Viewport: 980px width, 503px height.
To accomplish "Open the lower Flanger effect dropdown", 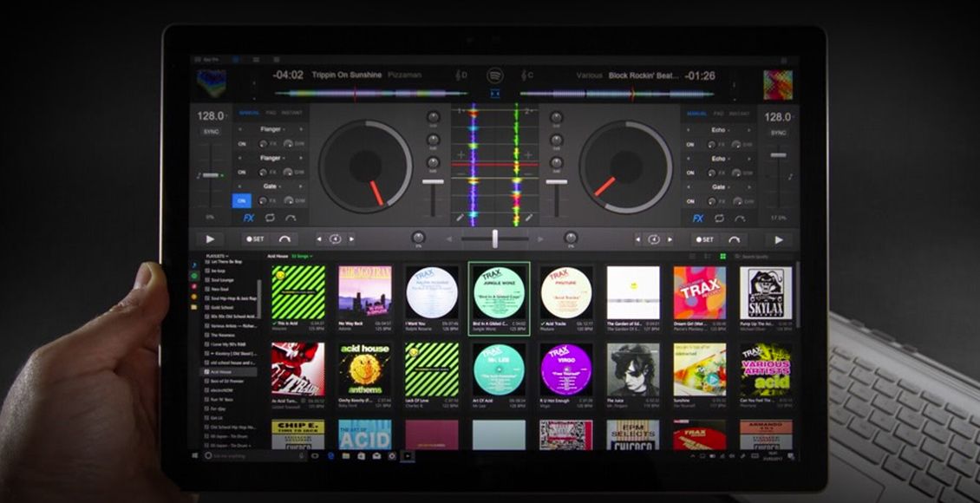I will (x=271, y=158).
